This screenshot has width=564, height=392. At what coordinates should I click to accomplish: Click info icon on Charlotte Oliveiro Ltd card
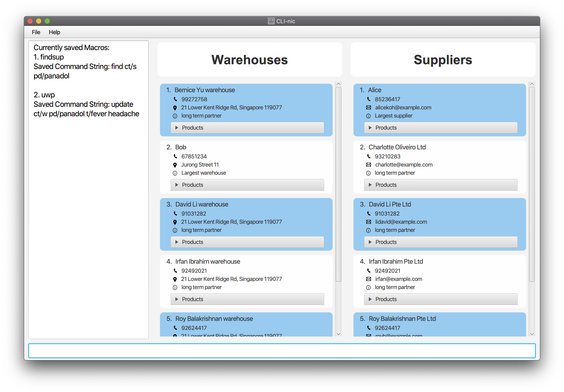click(368, 173)
